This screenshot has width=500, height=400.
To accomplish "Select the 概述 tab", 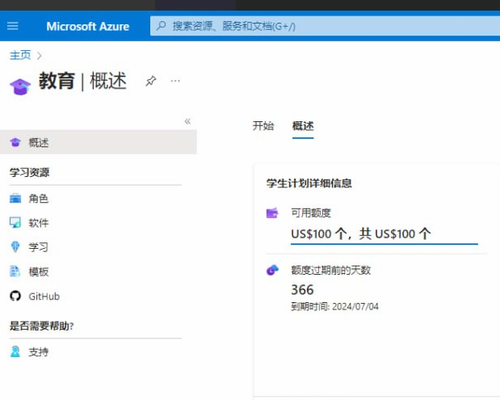I will (303, 126).
